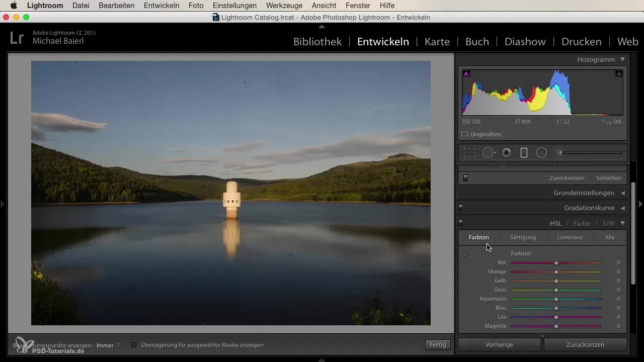Switch HSL panel to Farbe mode
The width and height of the screenshot is (644, 362).
point(582,223)
